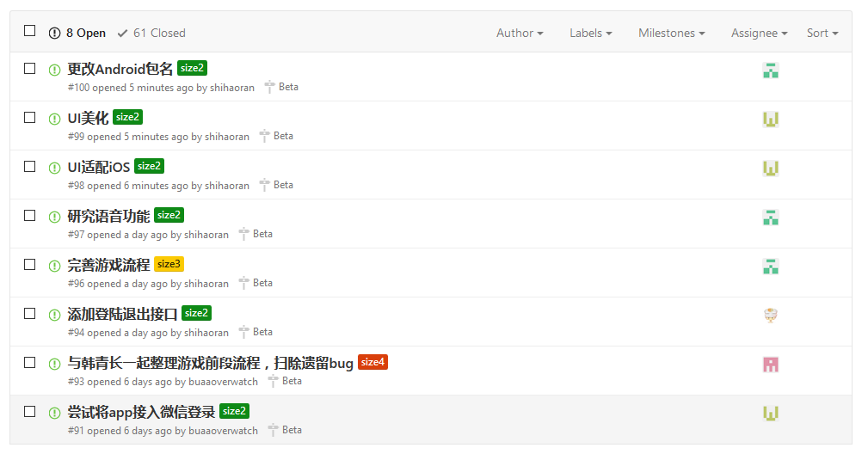This screenshot has height=460, width=868.
Task: Click the open-issue status icon for #99
Action: tap(54, 119)
